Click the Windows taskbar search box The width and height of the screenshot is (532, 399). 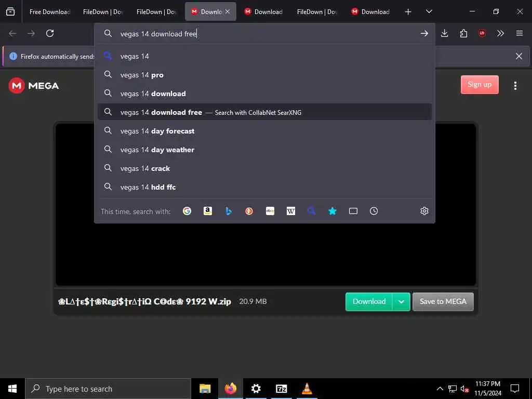tap(108, 389)
